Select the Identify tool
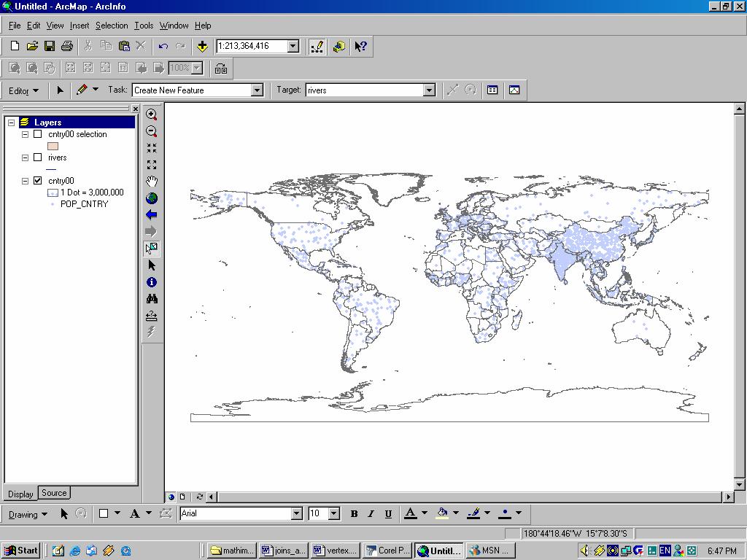The width and height of the screenshot is (747, 560). click(152, 282)
